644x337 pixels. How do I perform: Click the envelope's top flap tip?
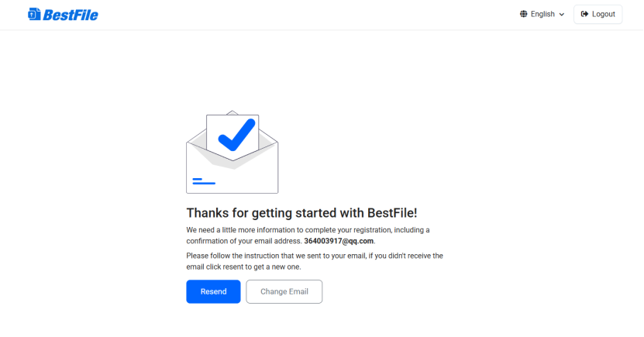tap(232, 112)
